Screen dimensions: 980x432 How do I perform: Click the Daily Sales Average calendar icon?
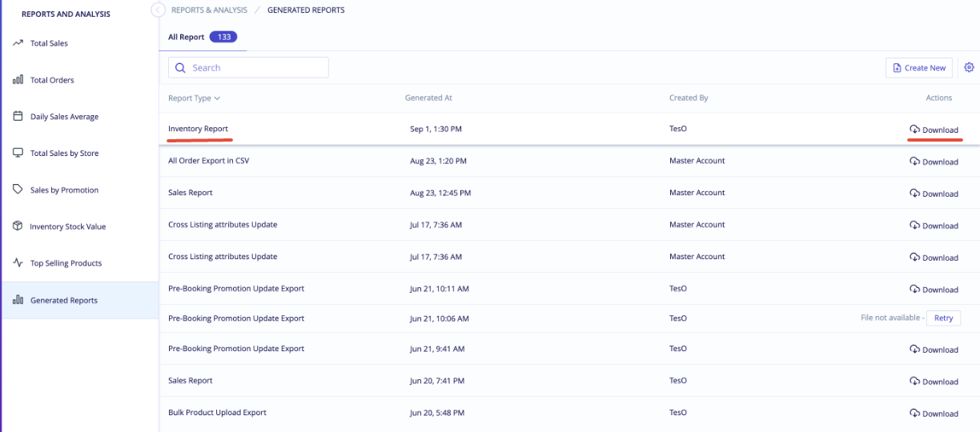pyautogui.click(x=18, y=116)
